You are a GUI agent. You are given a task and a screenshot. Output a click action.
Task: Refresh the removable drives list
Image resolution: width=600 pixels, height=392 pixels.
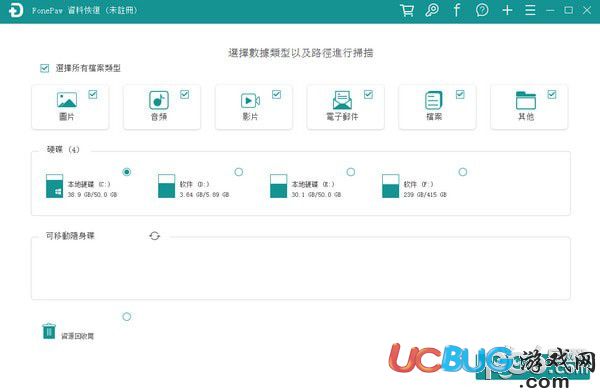[155, 236]
